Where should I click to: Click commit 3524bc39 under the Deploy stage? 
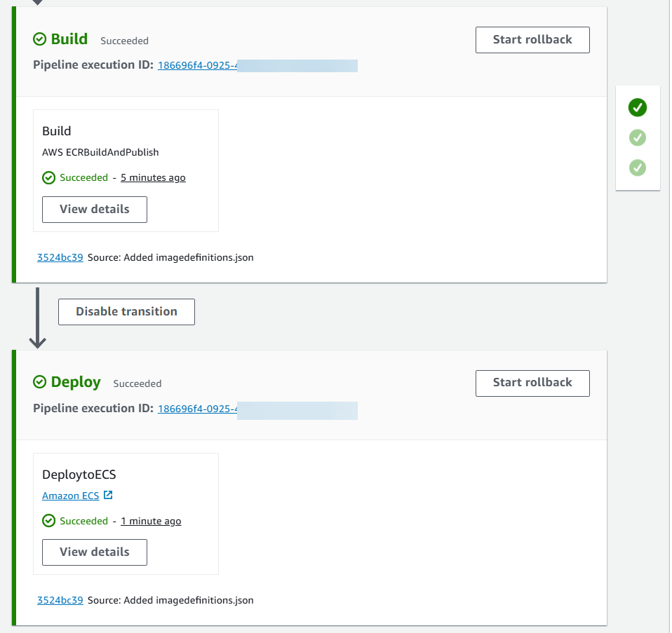coord(60,600)
